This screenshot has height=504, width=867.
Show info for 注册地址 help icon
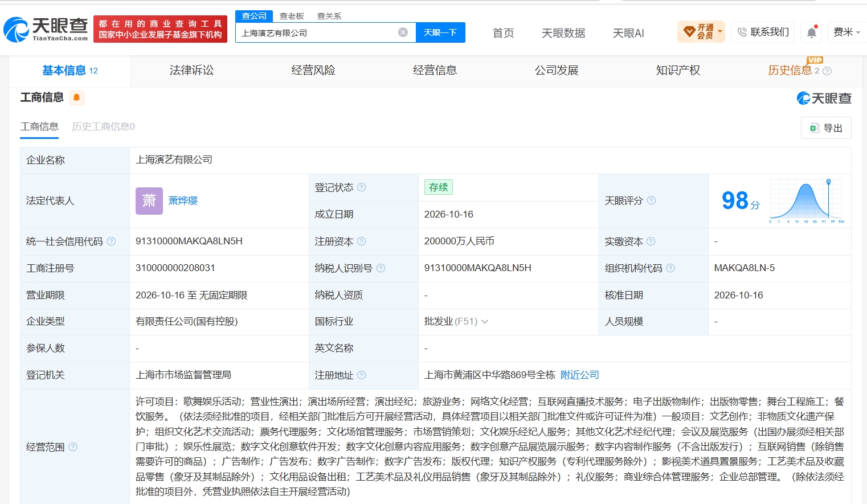[x=362, y=375]
